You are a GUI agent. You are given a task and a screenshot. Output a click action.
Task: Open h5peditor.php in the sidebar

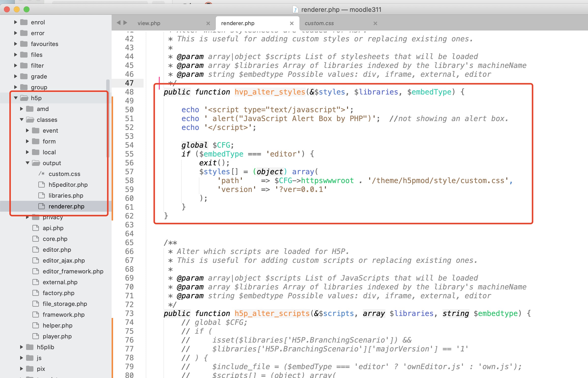tap(68, 185)
